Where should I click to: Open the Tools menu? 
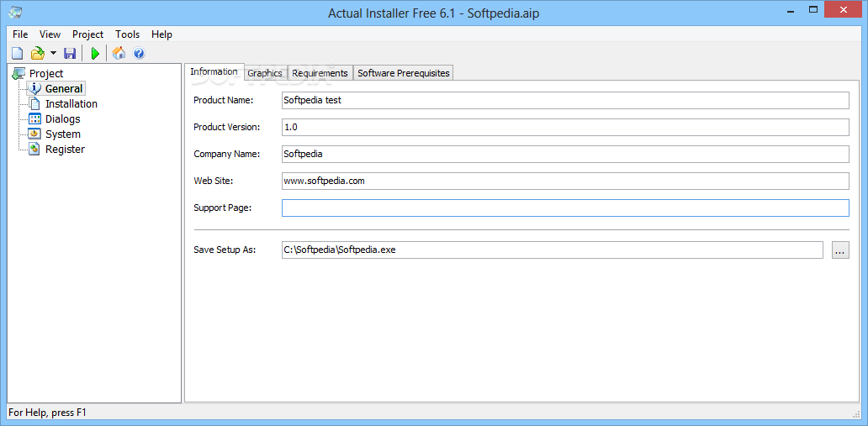(x=127, y=34)
